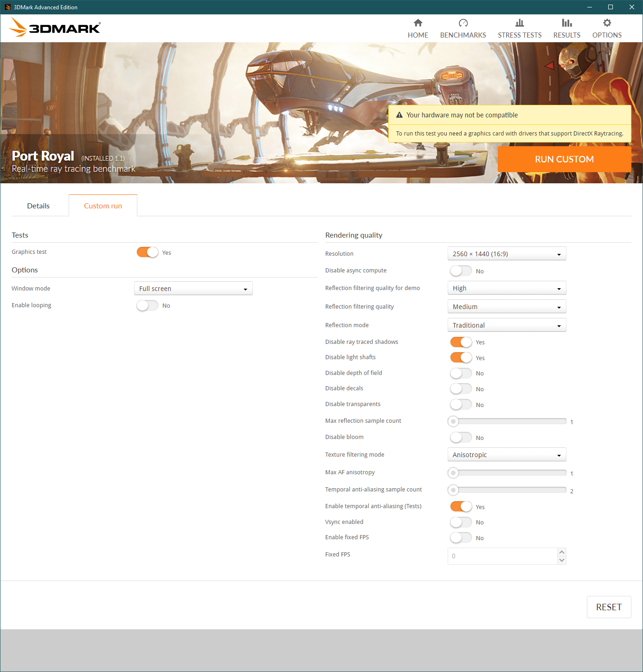This screenshot has height=672, width=643.
Task: Click the hardware compatibility warning icon
Action: point(399,115)
